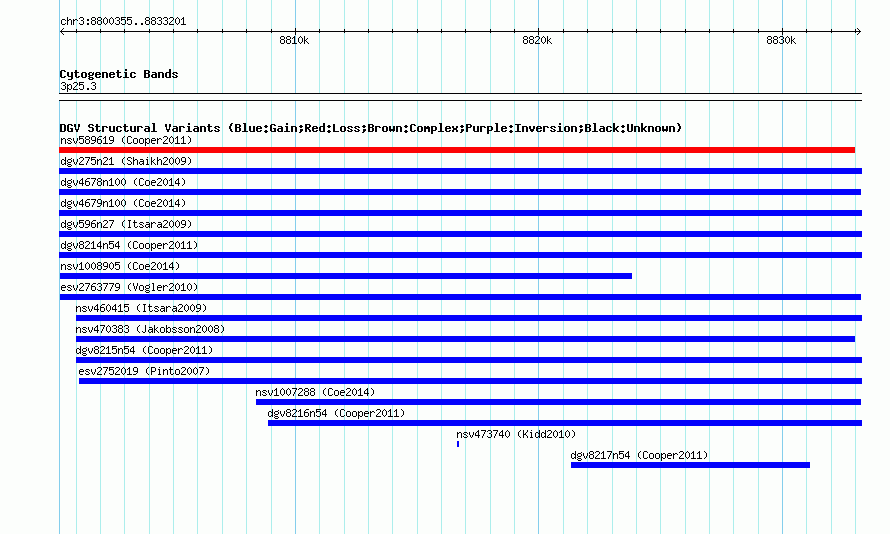Click the ruler's left arrow end
Image resolution: width=890 pixels, height=534 pixels.
[62, 32]
